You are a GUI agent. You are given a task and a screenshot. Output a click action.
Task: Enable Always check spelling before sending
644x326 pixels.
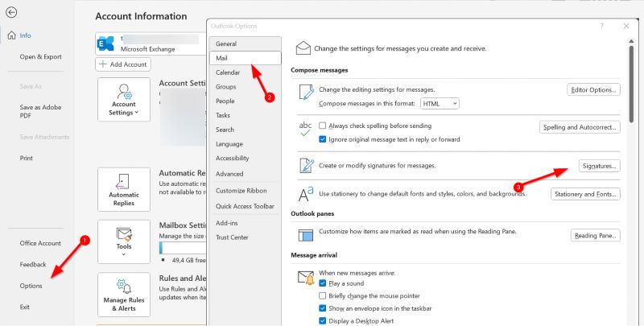(323, 126)
